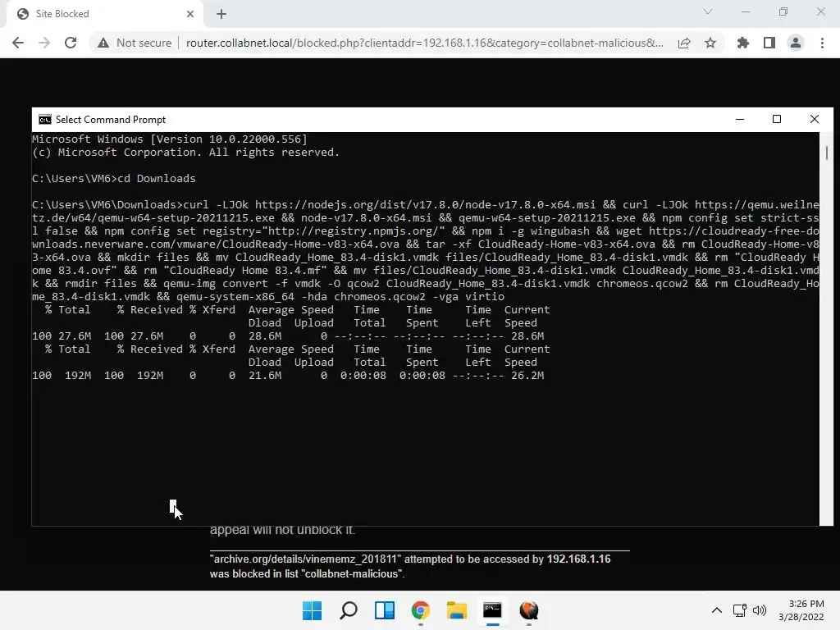Viewport: 840px width, 630px height.
Task: Click the Command Prompt vertical scrollbar thumb
Action: [x=827, y=153]
